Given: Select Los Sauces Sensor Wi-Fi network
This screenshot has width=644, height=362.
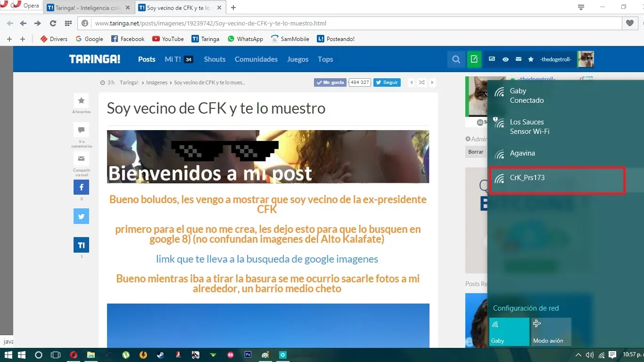Looking at the screenshot, I should pos(566,127).
